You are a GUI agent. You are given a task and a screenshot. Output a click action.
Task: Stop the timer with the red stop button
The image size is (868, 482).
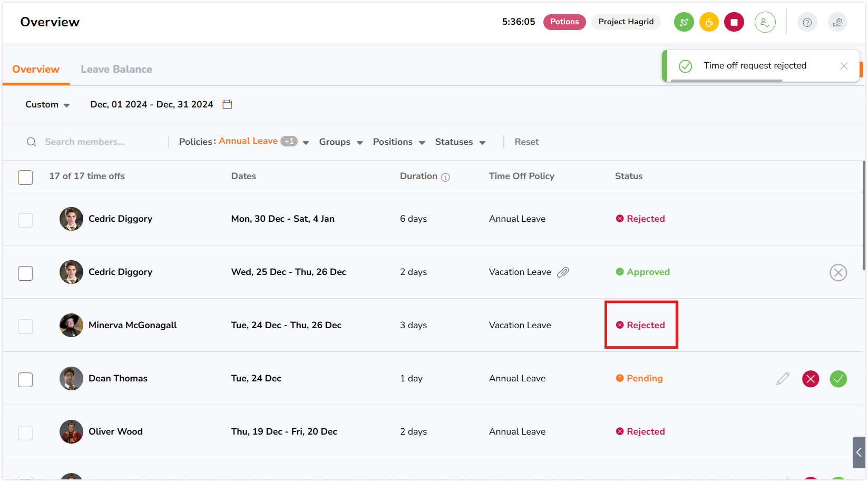coord(734,22)
